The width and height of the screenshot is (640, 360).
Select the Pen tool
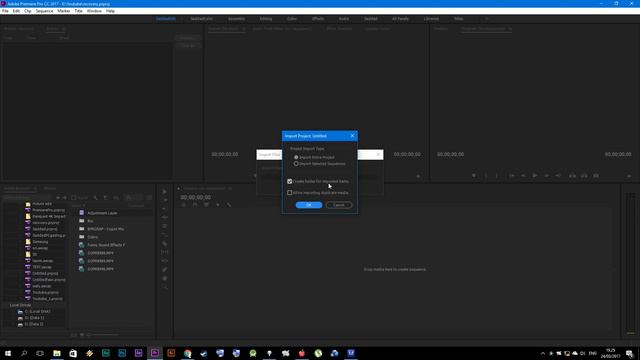(164, 269)
